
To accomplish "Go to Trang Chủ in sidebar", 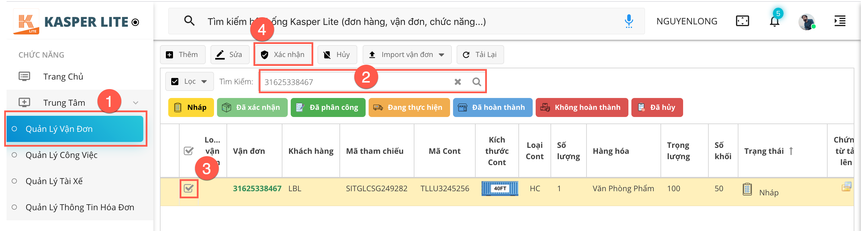I will [x=63, y=77].
